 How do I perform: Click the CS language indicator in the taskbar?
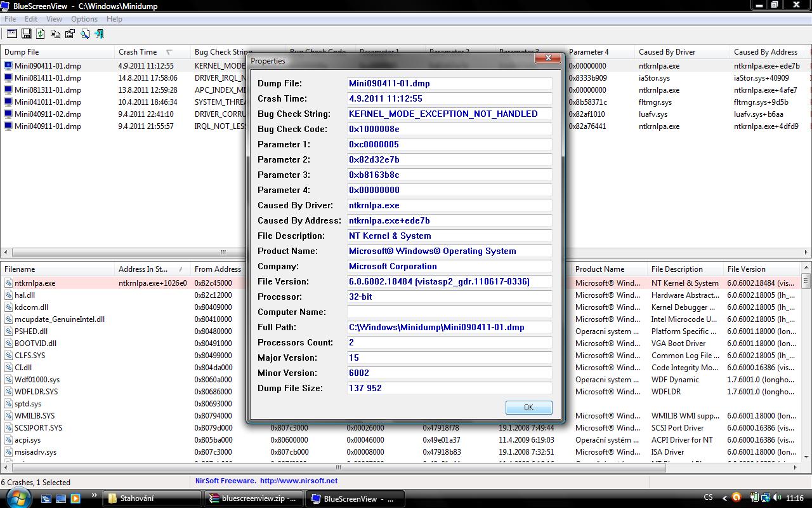(708, 498)
